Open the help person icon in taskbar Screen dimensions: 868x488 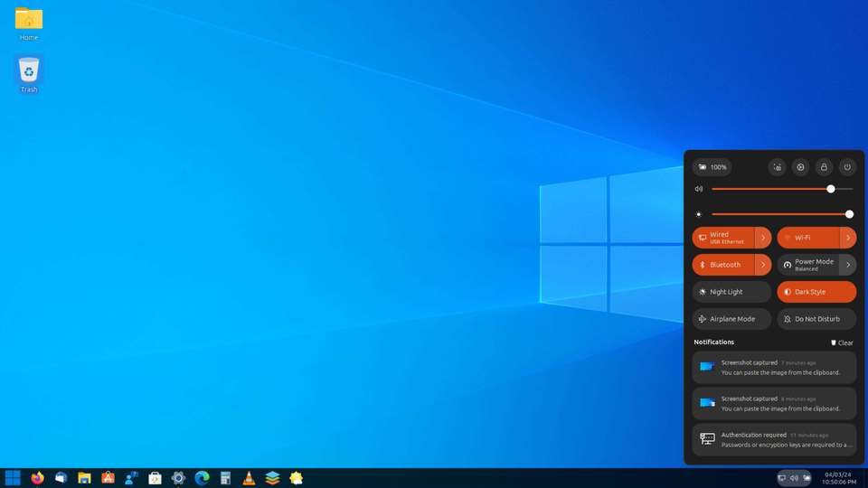click(131, 477)
